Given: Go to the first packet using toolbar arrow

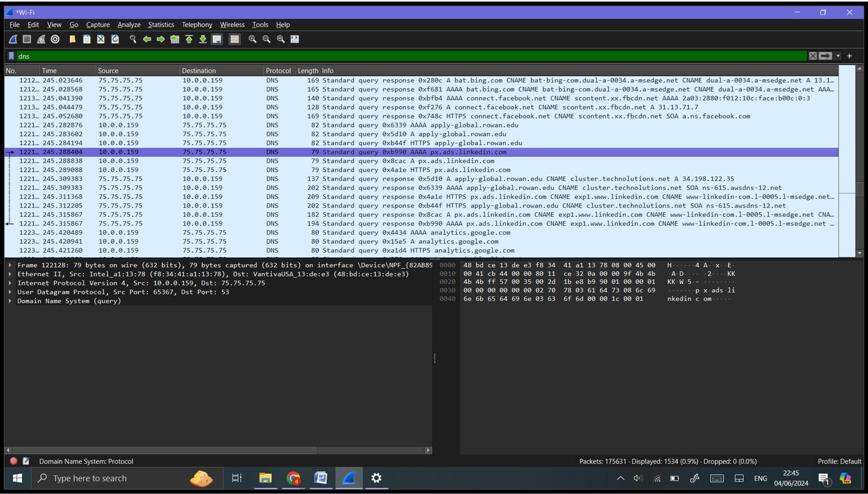Looking at the screenshot, I should pyautogui.click(x=189, y=39).
